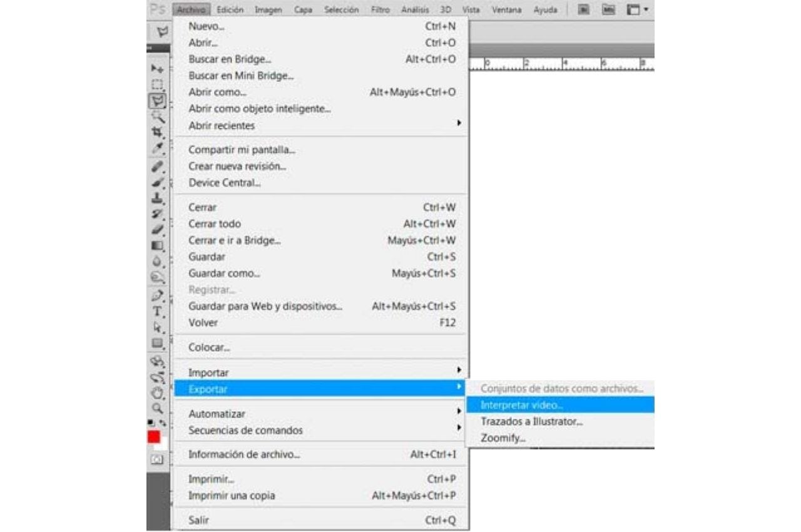This screenshot has height=532, width=801.
Task: Select the Clone Stamp tool
Action: coord(157,198)
